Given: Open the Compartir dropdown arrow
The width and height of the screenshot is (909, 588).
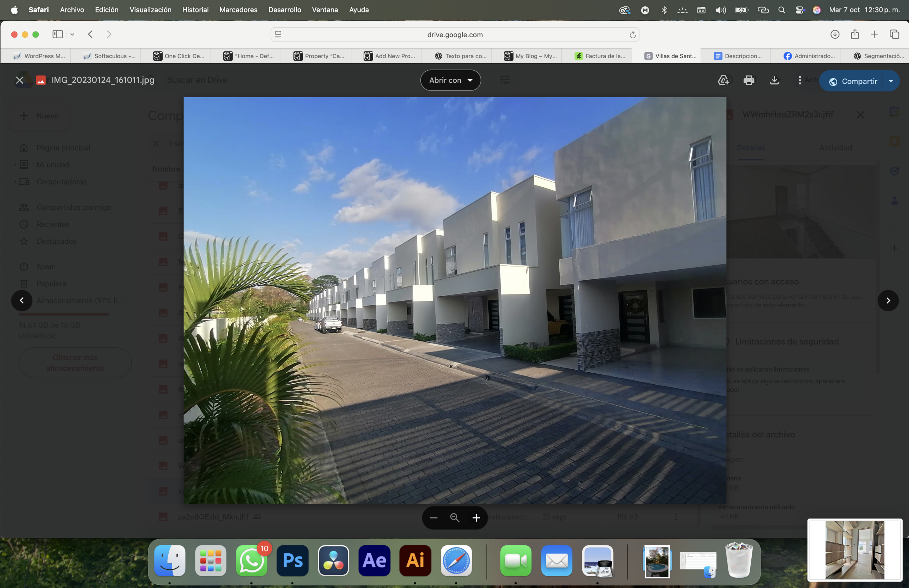Looking at the screenshot, I should point(891,81).
